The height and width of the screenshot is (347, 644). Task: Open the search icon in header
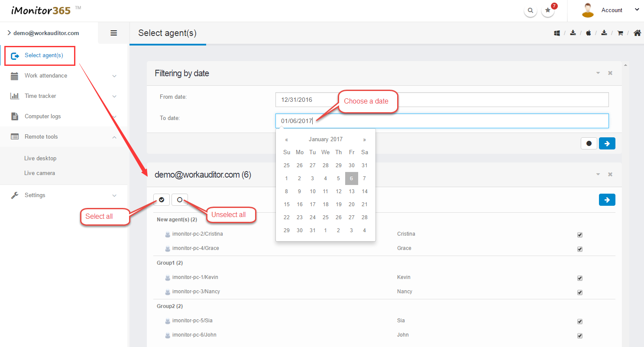point(531,10)
